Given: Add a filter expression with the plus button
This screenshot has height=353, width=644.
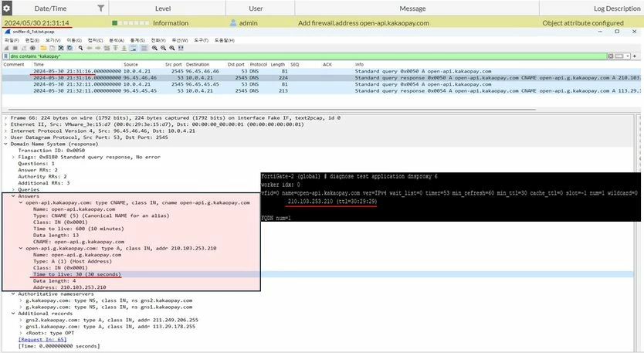Looking at the screenshot, I should (x=635, y=56).
